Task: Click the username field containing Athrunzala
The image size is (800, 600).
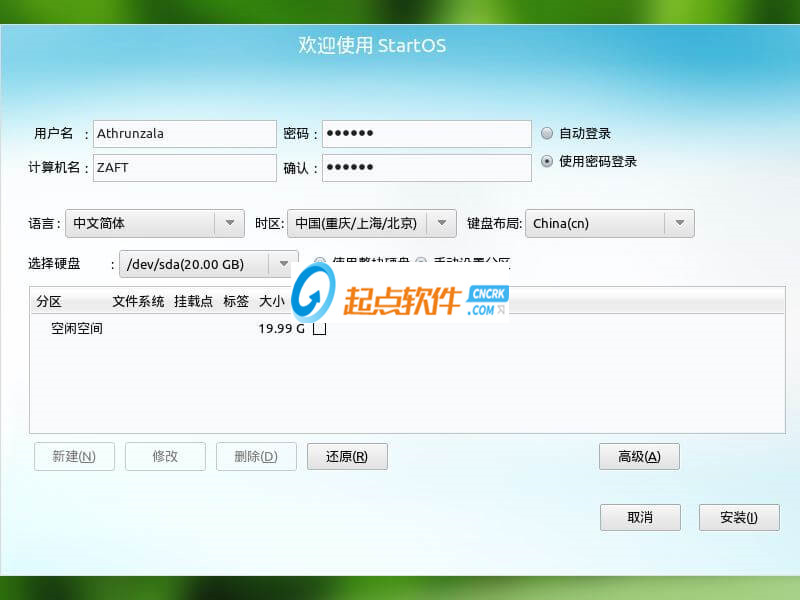Action: 185,134
